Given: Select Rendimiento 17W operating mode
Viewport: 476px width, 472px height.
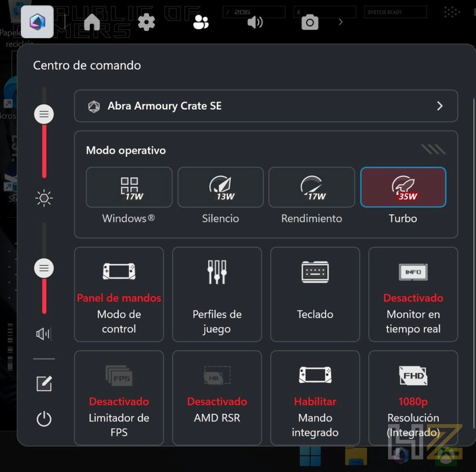Looking at the screenshot, I should pos(312,187).
